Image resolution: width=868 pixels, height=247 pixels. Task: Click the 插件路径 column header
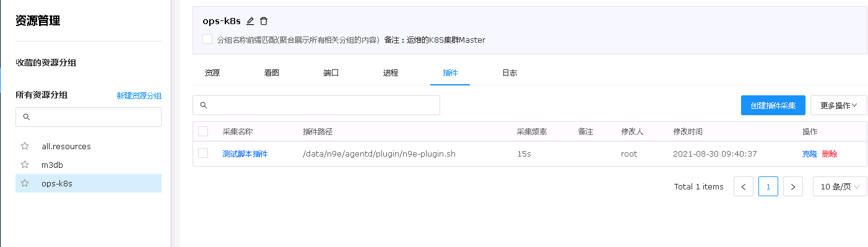click(318, 132)
